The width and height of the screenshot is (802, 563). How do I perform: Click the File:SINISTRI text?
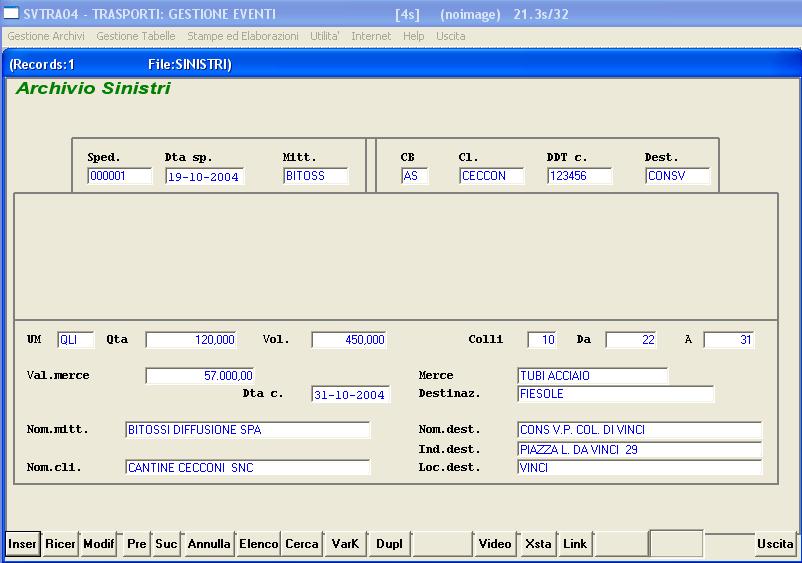point(190,65)
